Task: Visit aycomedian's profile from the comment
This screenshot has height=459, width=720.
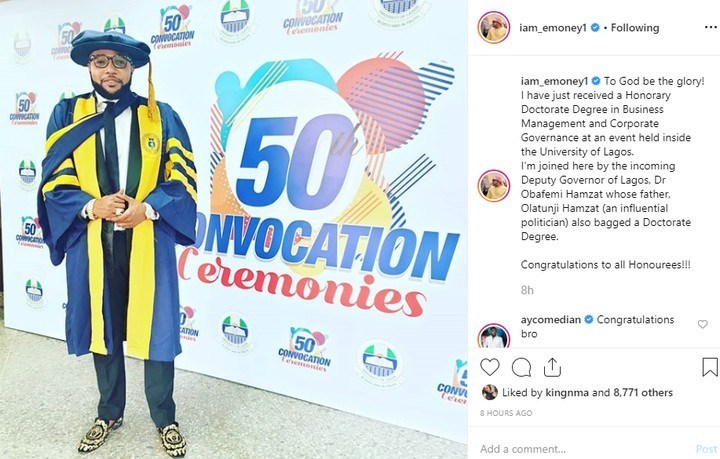Action: [x=551, y=319]
